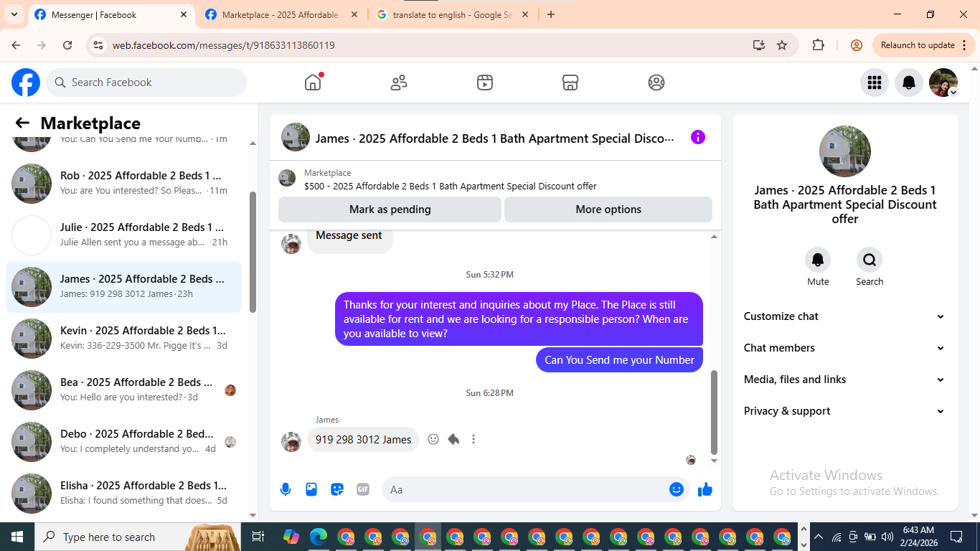Click the Windows taskbar search box
The height and width of the screenshot is (551, 980).
tap(136, 537)
